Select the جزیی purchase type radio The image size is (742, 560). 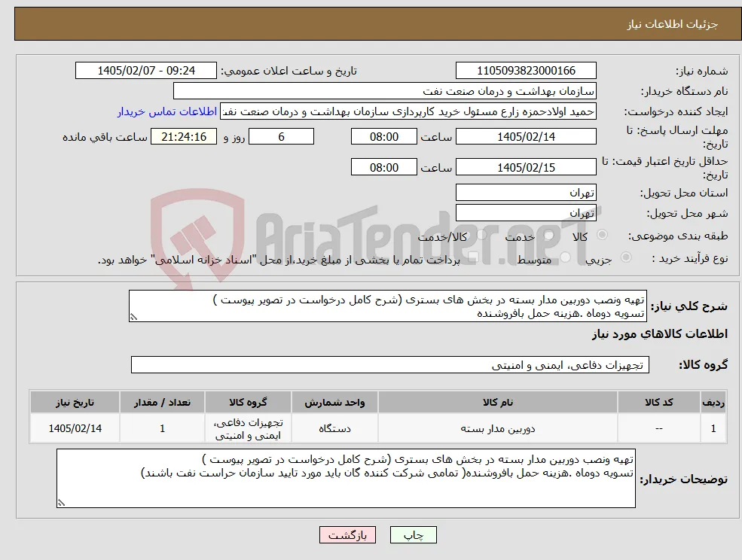pos(625,257)
